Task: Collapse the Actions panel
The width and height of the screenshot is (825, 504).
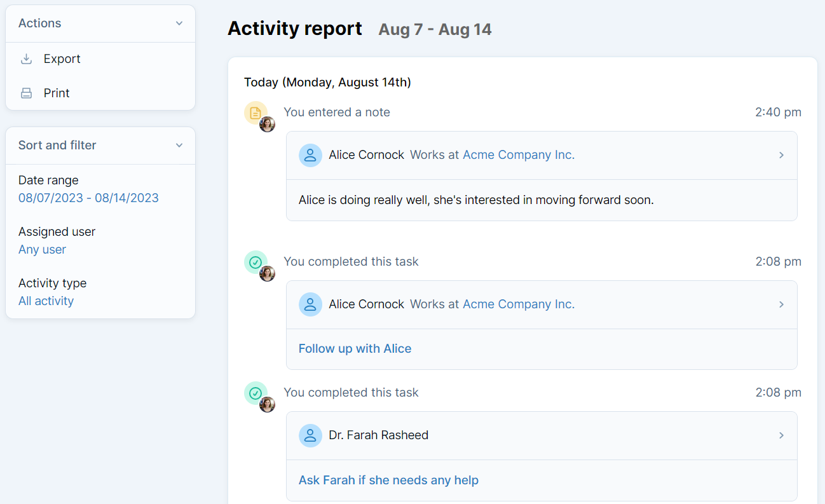Action: [x=179, y=24]
